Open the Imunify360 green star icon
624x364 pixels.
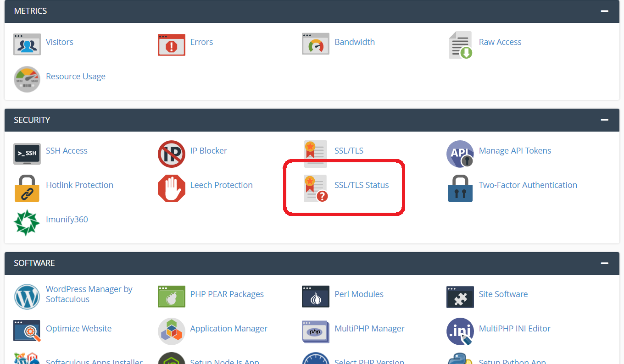27,222
